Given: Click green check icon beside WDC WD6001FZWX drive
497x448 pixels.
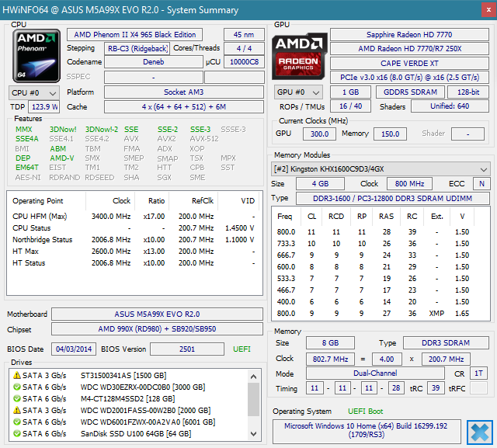Looking at the screenshot, I should point(17,422).
